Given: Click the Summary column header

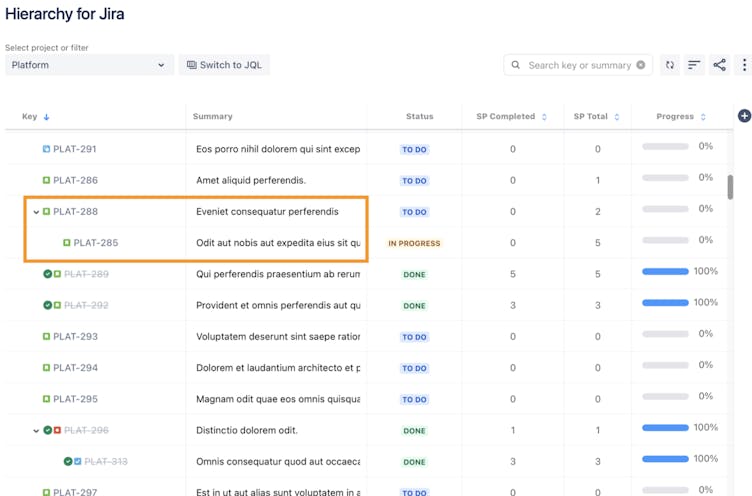Looking at the screenshot, I should tap(212, 116).
